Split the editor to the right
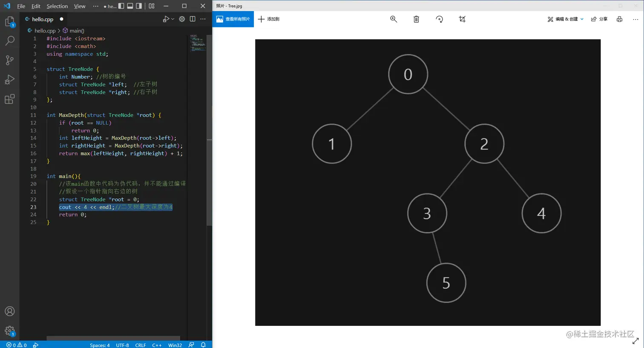Viewport: 644px width, 348px height. [x=193, y=19]
